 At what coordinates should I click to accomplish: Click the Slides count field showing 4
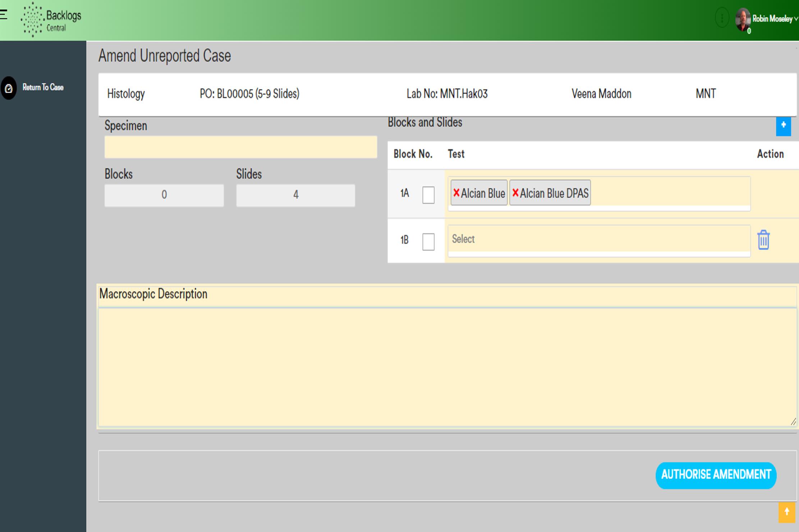click(x=295, y=195)
